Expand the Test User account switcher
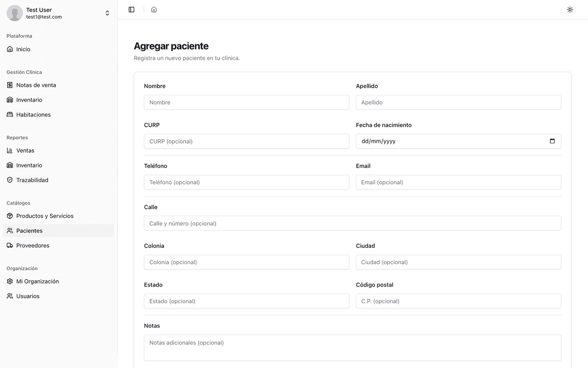Image resolution: width=588 pixels, height=368 pixels. pyautogui.click(x=107, y=13)
